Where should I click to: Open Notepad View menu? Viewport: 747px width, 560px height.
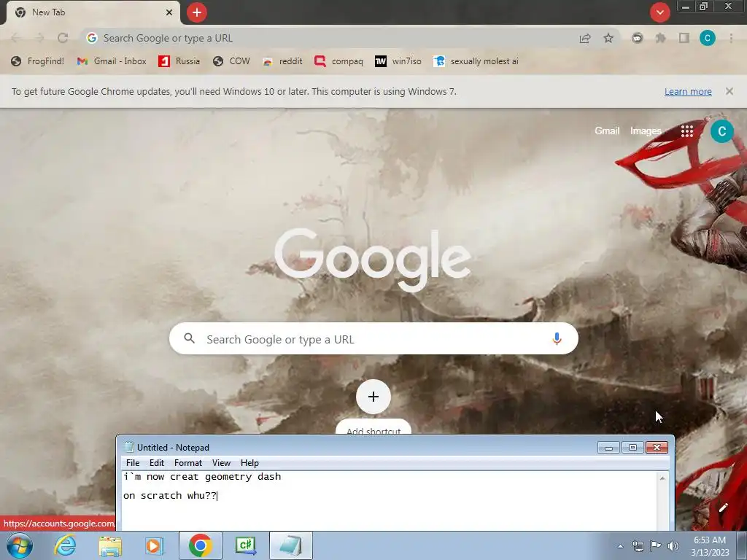pos(221,463)
